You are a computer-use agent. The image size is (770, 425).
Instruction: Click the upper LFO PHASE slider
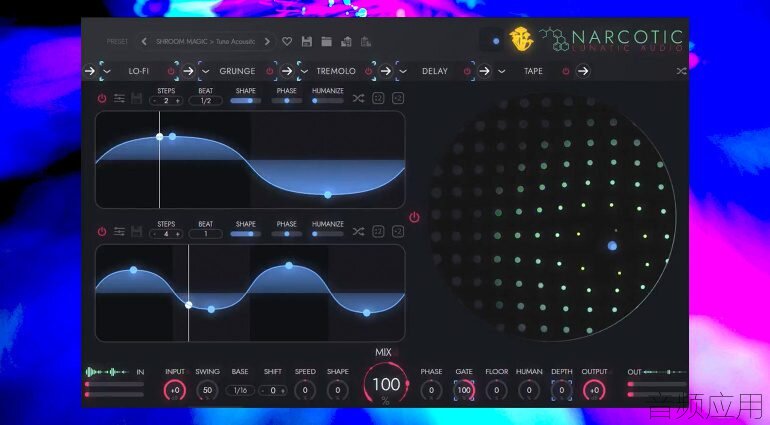tap(286, 101)
